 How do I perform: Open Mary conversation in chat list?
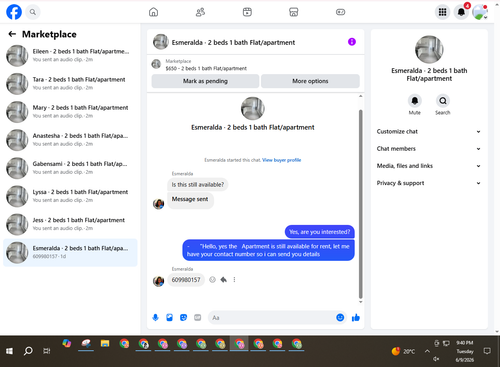tap(70, 112)
